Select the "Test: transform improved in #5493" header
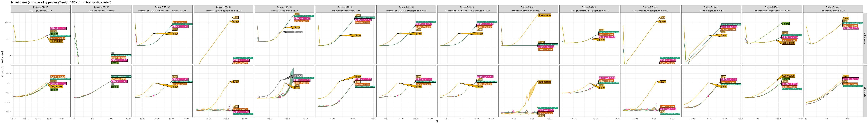 coord(345,11)
